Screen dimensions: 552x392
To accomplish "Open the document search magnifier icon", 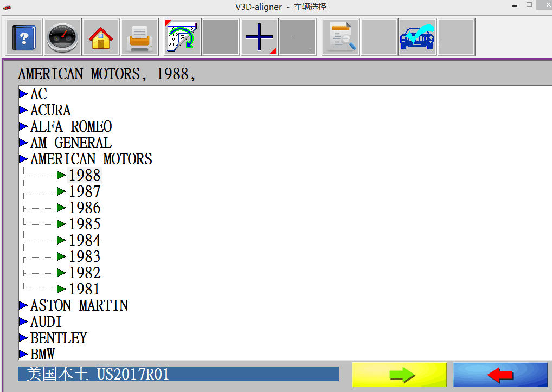I will tap(341, 37).
